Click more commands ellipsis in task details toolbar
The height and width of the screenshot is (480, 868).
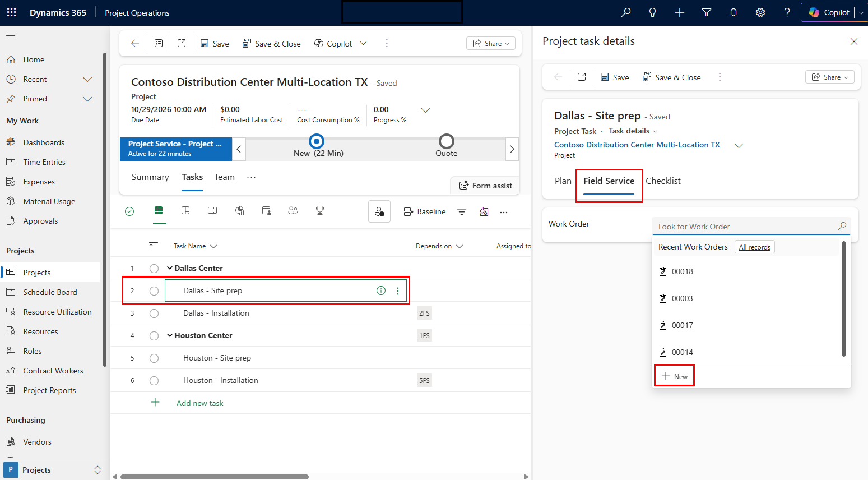tap(720, 77)
